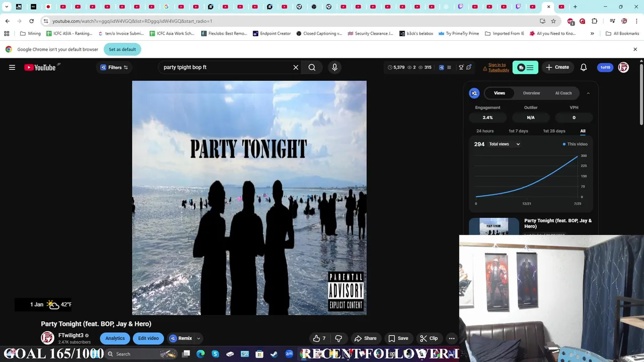
Task: Open the YouTube hamburger guide menu
Action: click(x=12, y=67)
